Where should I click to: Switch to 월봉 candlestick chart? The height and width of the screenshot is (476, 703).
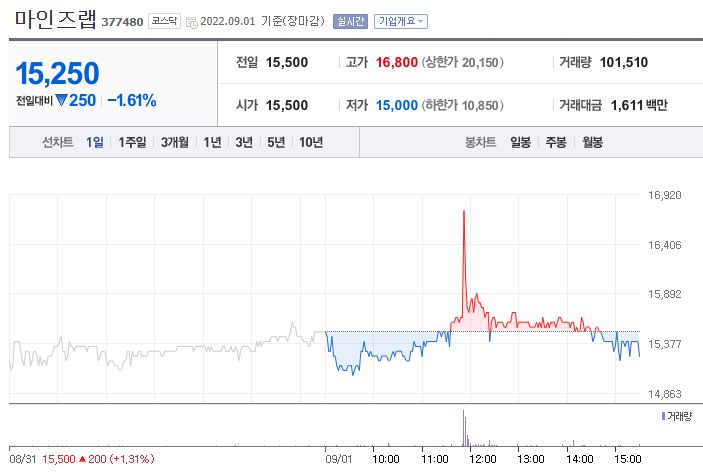click(592, 143)
